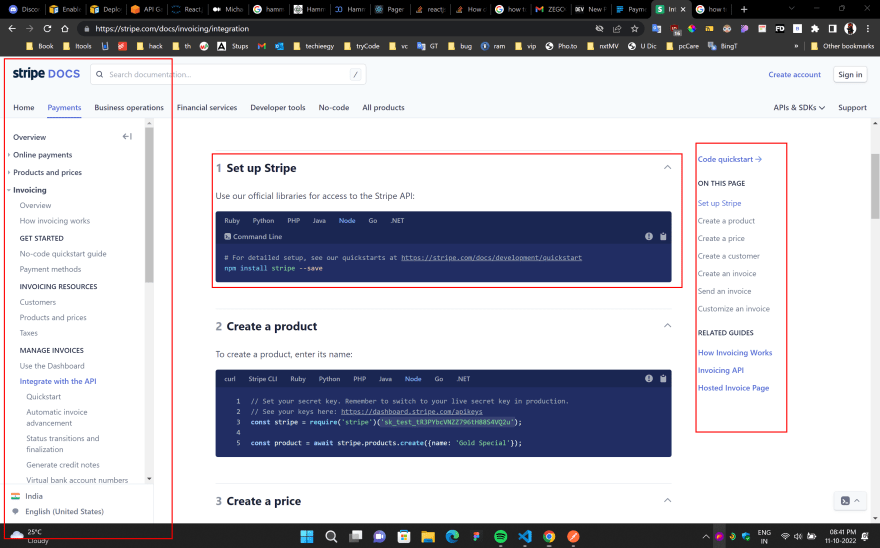The width and height of the screenshot is (880, 548).
Task: Collapse the docs sidebar with the arrow icon
Action: 127,136
